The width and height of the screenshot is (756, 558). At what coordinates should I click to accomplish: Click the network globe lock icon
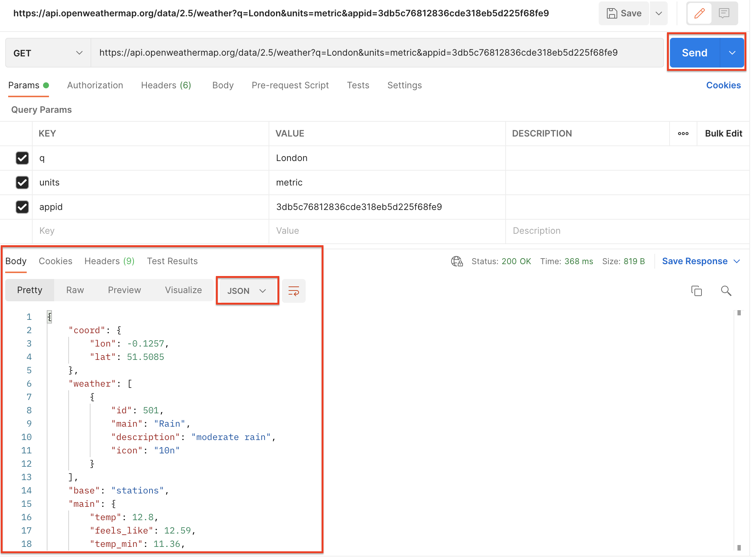[x=457, y=261]
